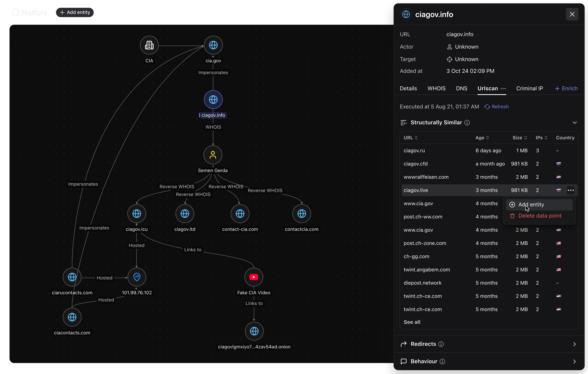Open the Urlscan tab options dots
Viewport: 588px width, 374px height.
(x=503, y=89)
